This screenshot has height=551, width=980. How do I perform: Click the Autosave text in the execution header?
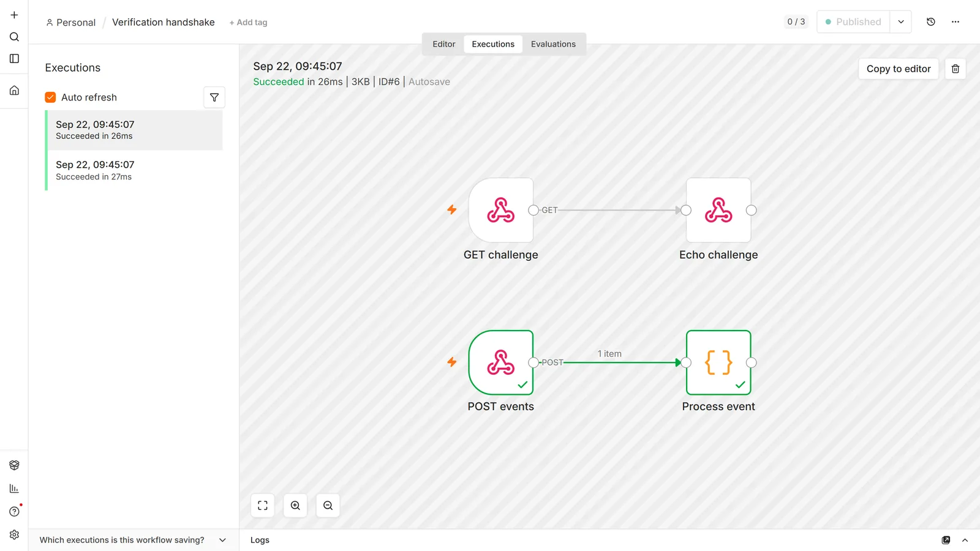429,81
